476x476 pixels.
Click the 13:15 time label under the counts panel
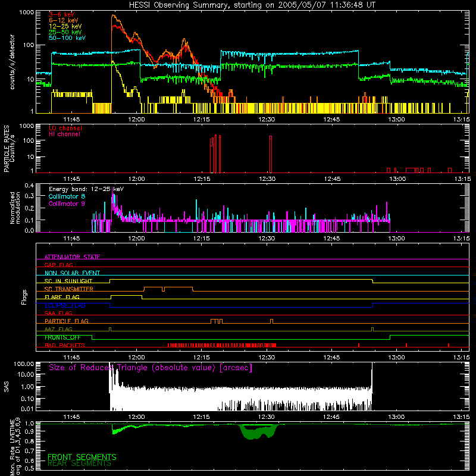[x=462, y=120]
